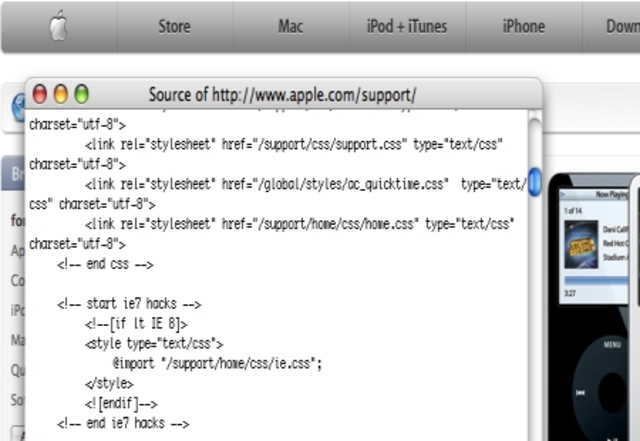This screenshot has height=441, width=640.
Task: Click the '1 of 14' track counter on iPod
Action: [573, 211]
